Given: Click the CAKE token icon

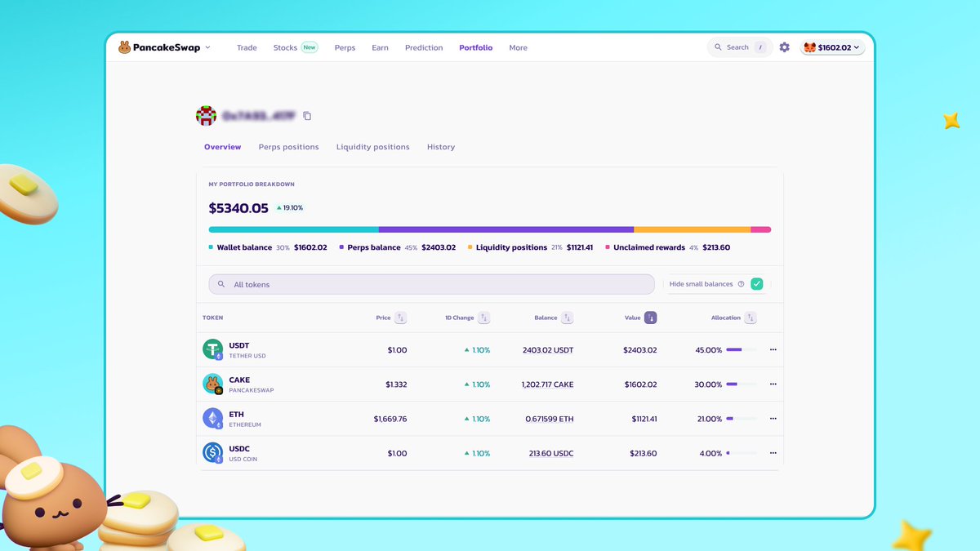Looking at the screenshot, I should tap(213, 384).
